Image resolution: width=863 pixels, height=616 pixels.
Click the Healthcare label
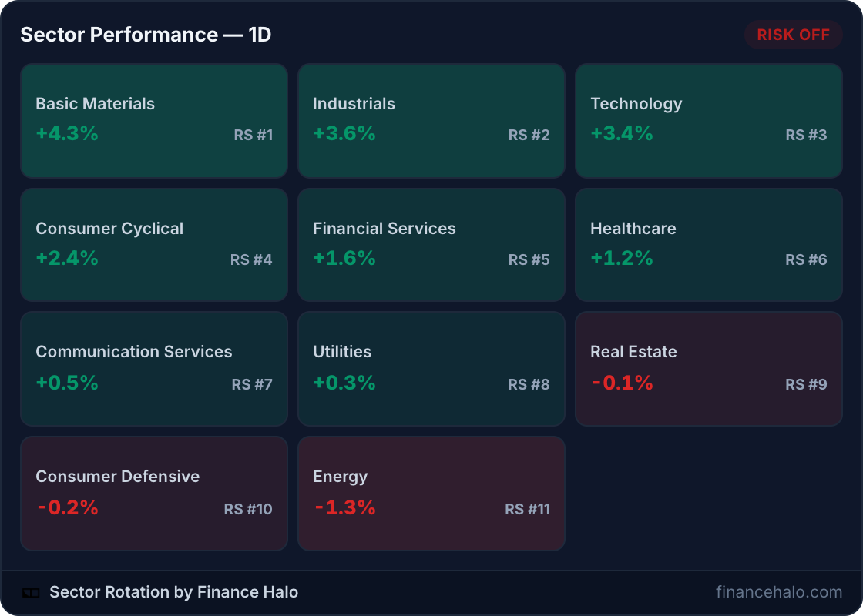pos(633,228)
